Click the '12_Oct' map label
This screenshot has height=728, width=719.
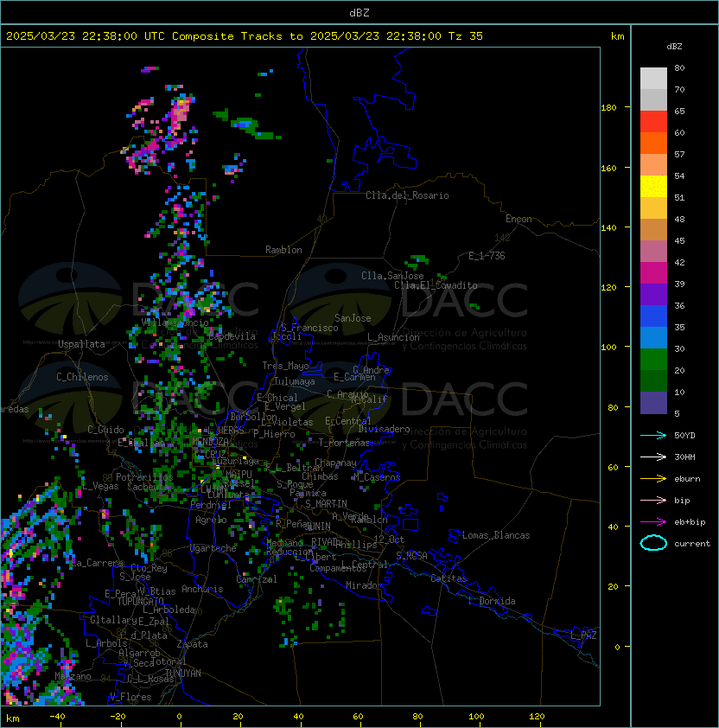(389, 540)
